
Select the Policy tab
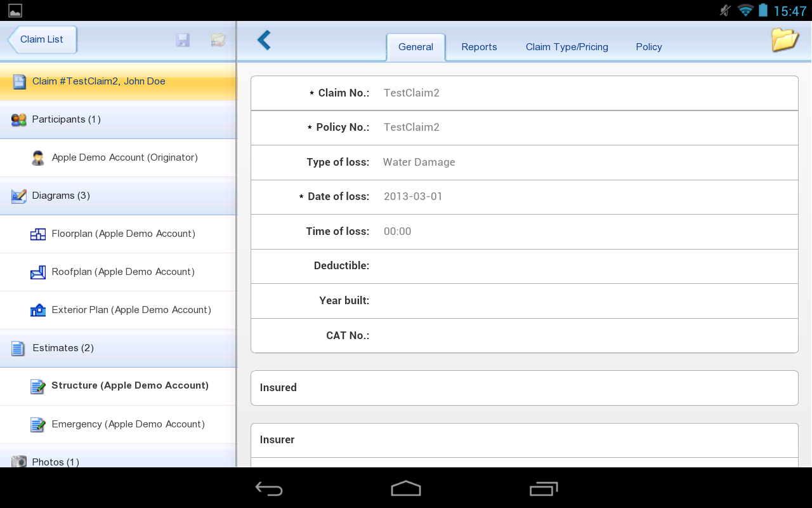tap(649, 47)
